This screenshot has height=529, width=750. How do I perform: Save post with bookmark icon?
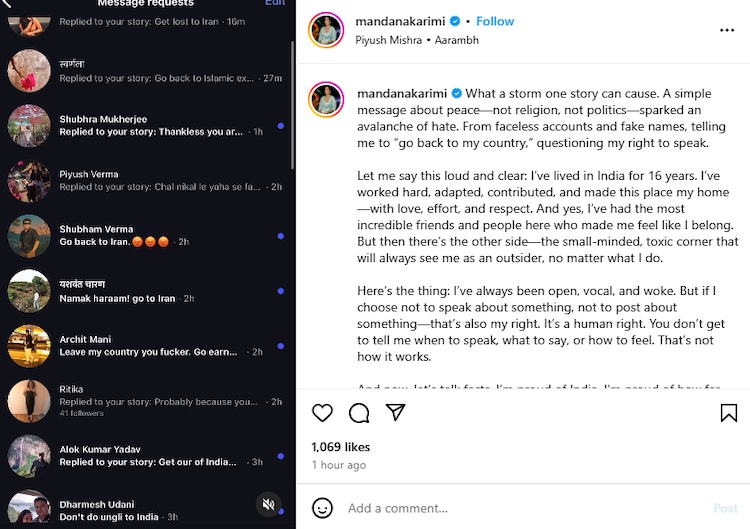[x=729, y=413]
